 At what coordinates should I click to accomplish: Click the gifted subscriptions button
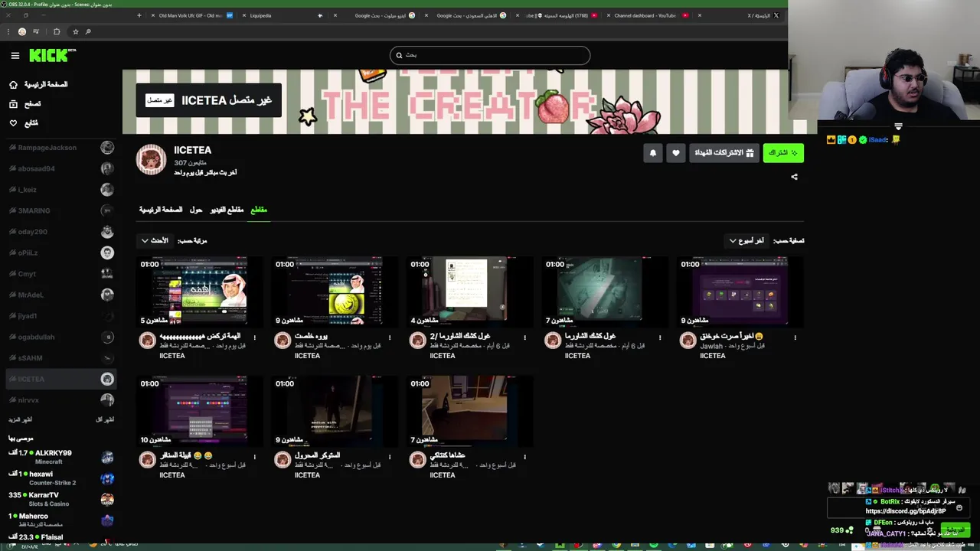[724, 153]
